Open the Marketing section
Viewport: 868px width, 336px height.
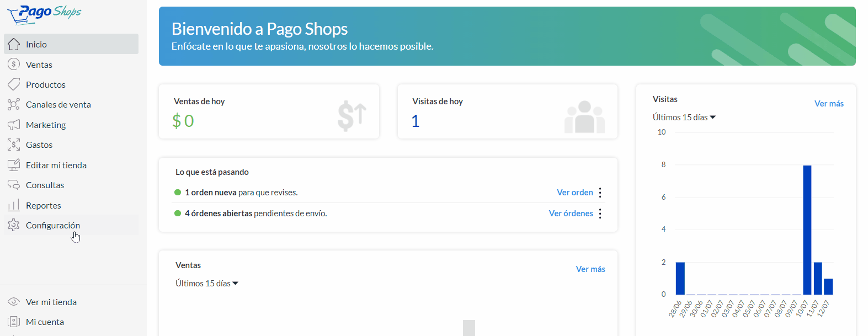click(71, 125)
